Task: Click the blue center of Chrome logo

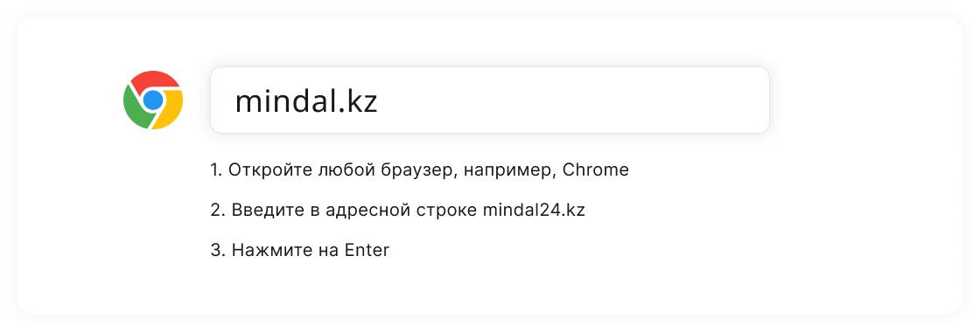Action: click(x=153, y=100)
